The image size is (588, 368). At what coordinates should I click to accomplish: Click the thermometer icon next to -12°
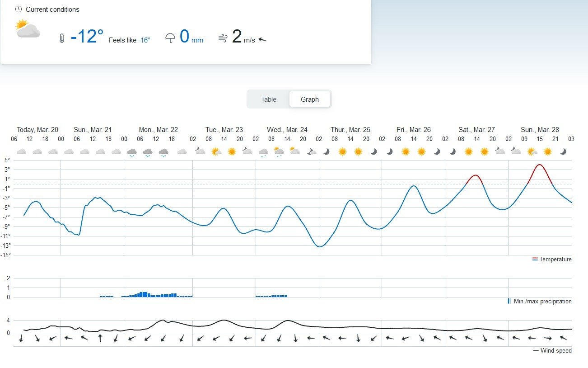tap(62, 38)
